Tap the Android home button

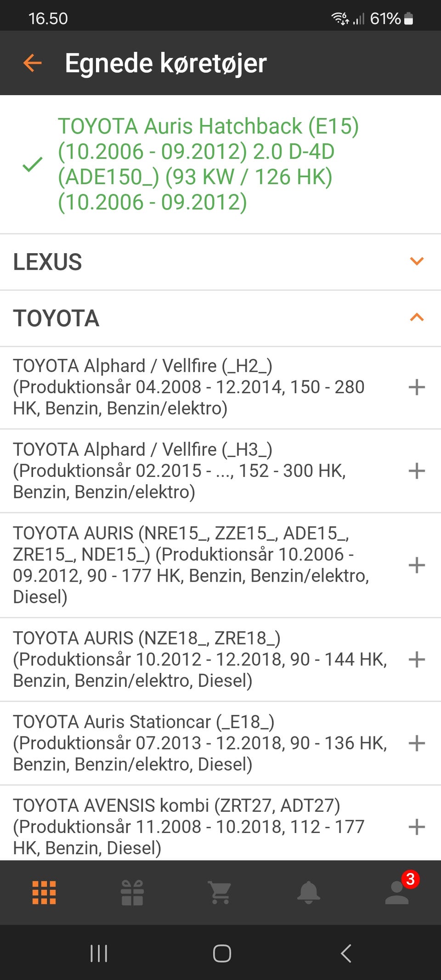222,953
